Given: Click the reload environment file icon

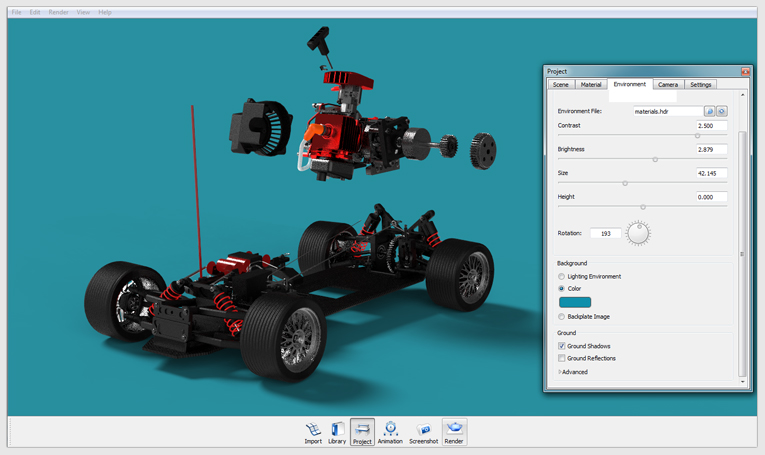Looking at the screenshot, I should [x=721, y=112].
